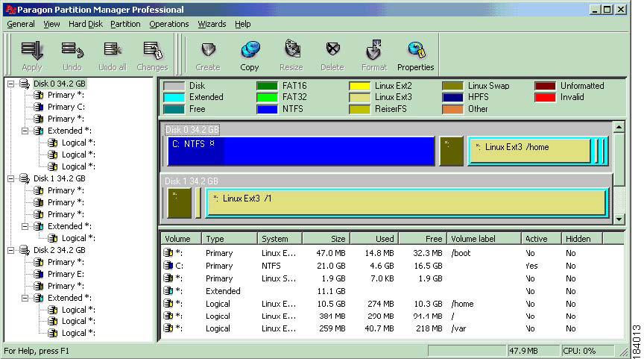Click the disk map scroll down arrow

pyautogui.click(x=619, y=219)
